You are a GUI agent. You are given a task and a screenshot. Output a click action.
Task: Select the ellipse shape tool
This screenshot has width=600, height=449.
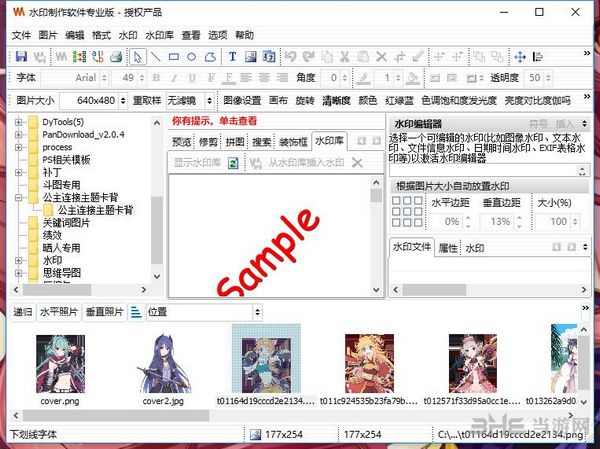click(192, 56)
